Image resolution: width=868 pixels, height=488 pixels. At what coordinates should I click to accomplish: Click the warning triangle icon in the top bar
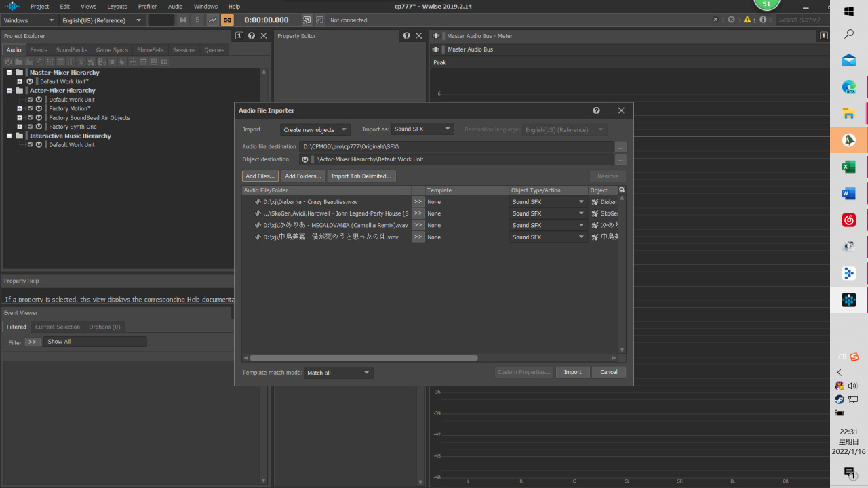tap(748, 20)
